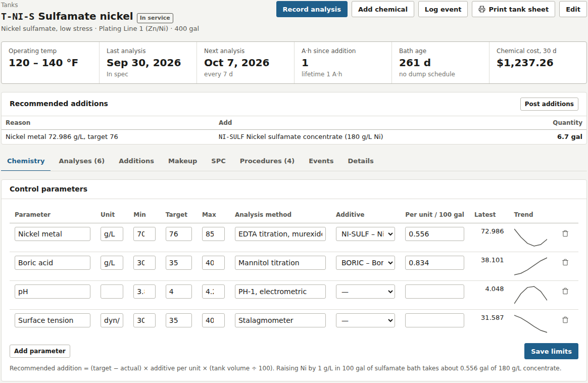Edit the empty pH per unit field
588x383 pixels.
(x=434, y=292)
